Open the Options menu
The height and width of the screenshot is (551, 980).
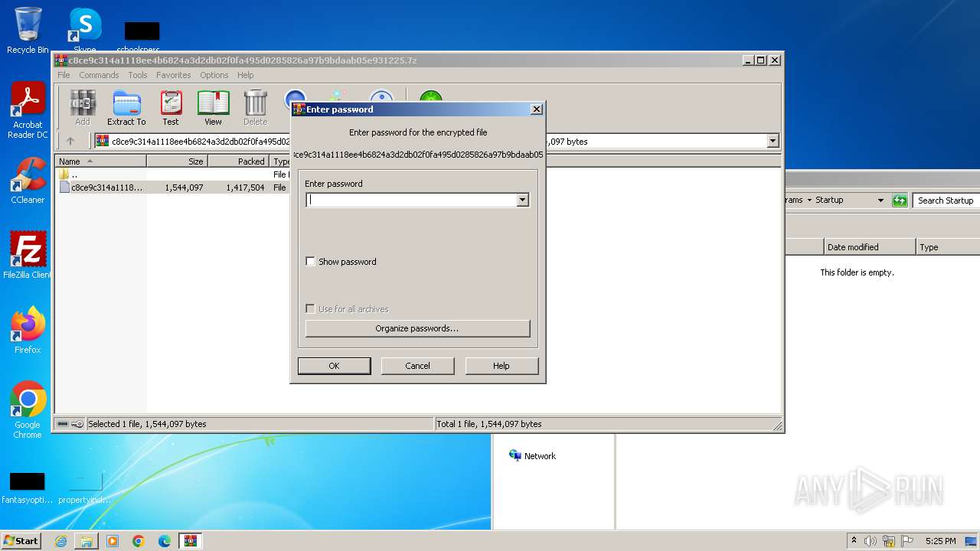point(214,75)
